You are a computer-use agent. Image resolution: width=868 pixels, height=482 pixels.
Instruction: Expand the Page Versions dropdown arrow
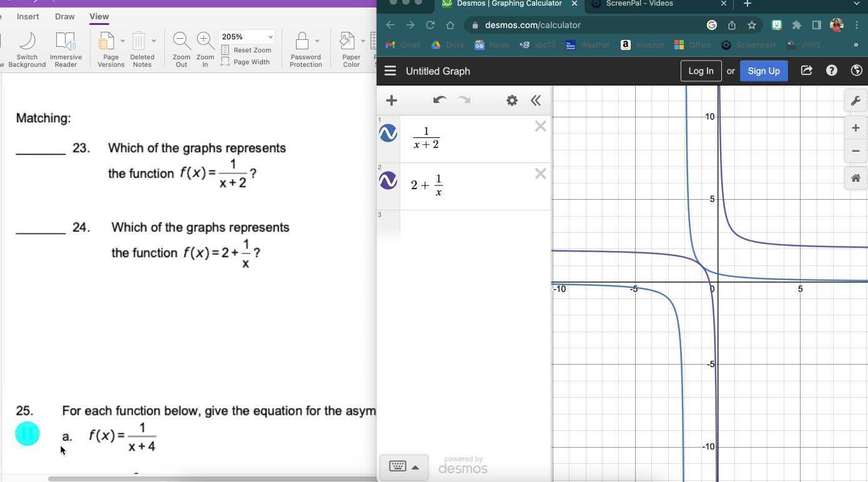coord(123,40)
